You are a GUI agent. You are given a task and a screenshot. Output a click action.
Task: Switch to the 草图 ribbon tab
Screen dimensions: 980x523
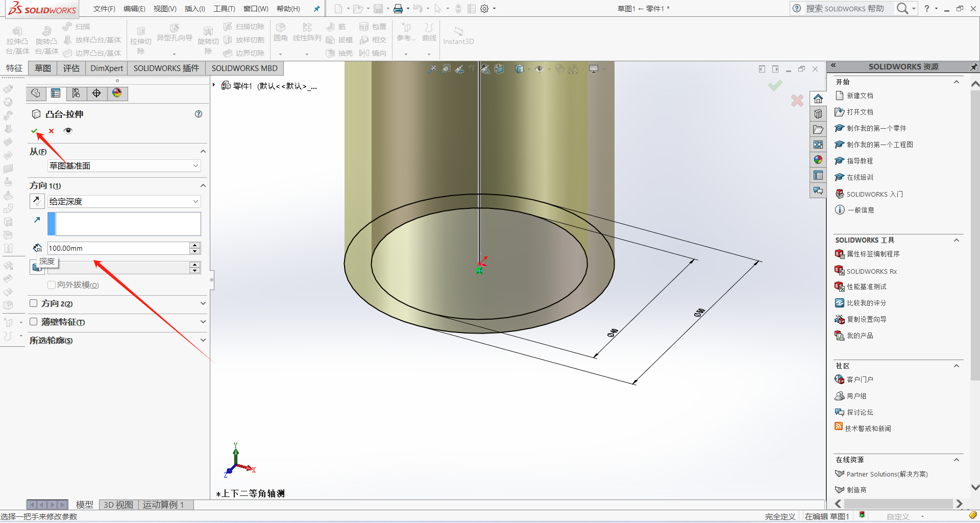coord(43,68)
